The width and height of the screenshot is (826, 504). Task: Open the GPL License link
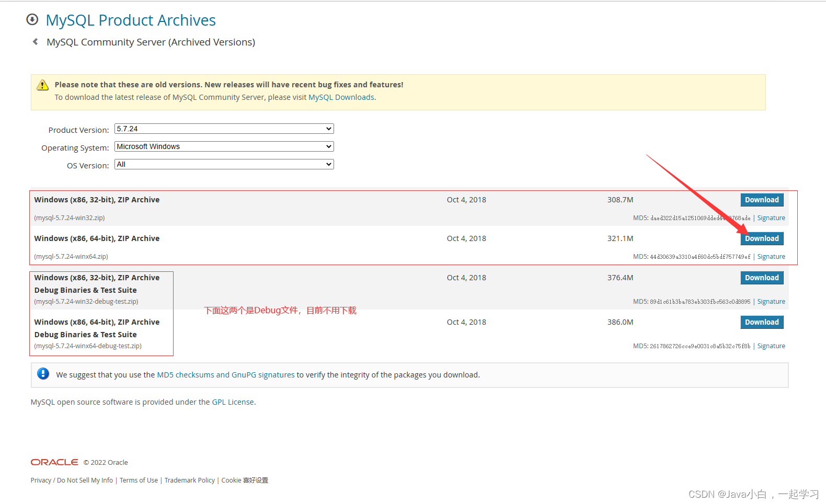pos(233,402)
